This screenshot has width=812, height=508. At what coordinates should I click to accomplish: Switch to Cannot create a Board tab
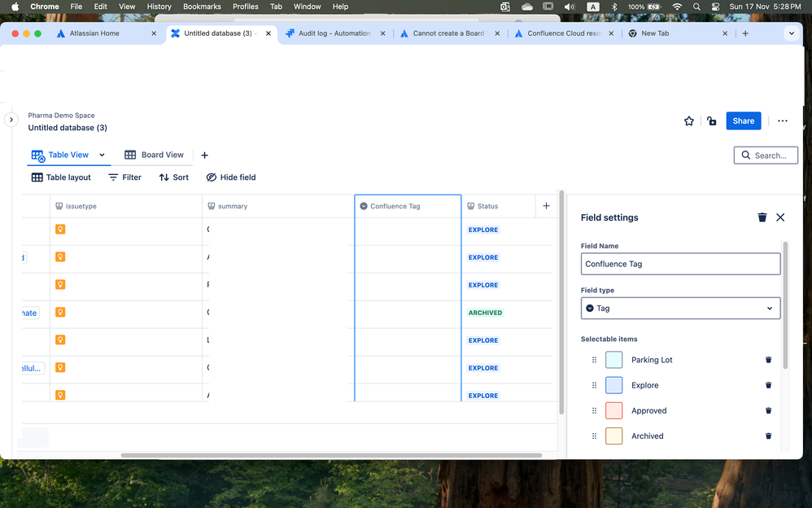449,33
